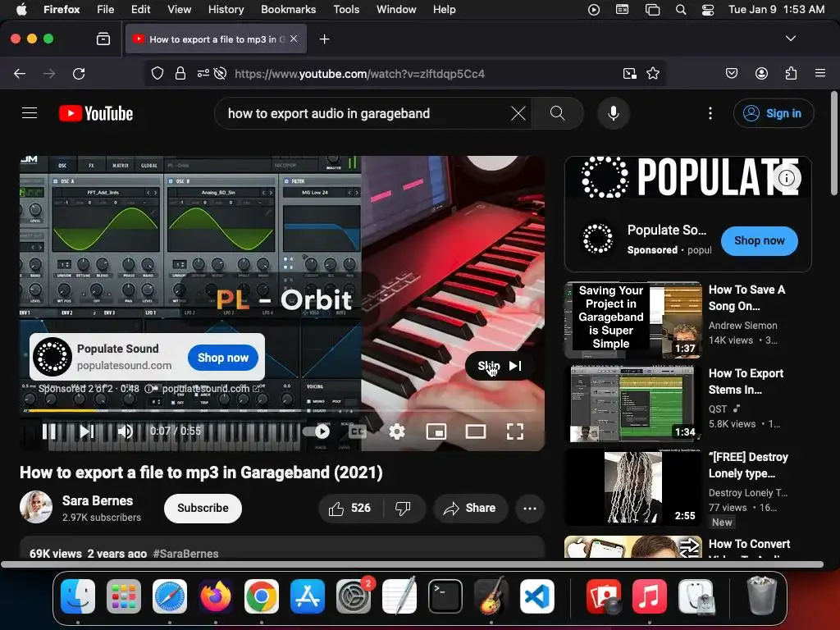This screenshot has height=630, width=840.
Task: Open Destroy Lonely type beat thumbnail
Action: [632, 487]
